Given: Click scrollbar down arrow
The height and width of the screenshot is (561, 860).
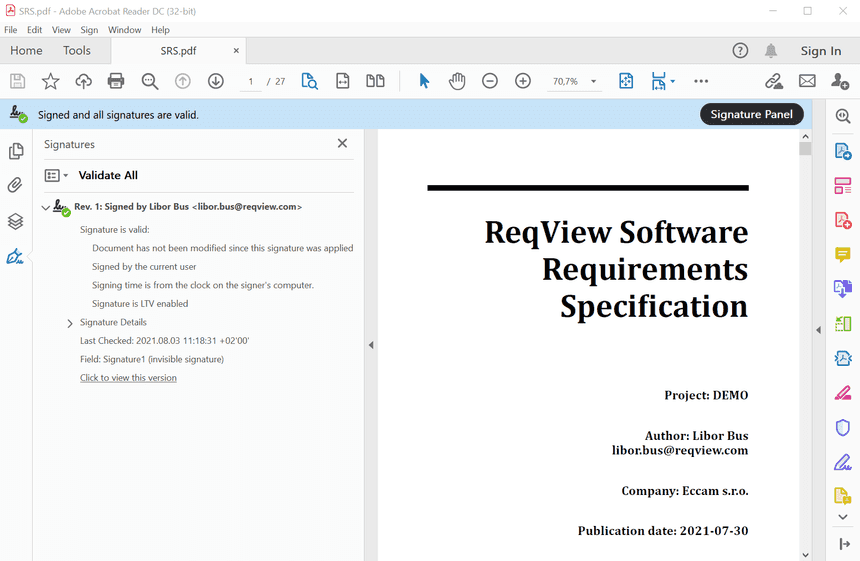Looking at the screenshot, I should pyautogui.click(x=805, y=554).
